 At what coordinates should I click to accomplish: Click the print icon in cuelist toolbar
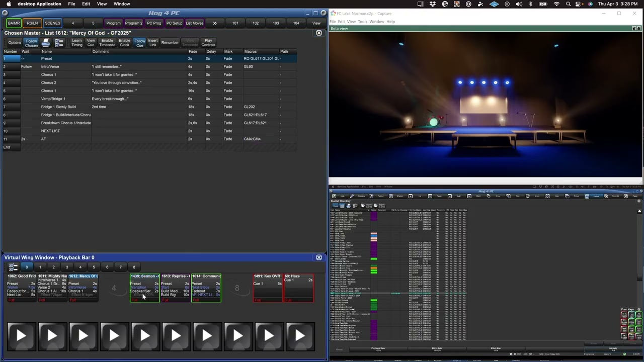[46, 43]
